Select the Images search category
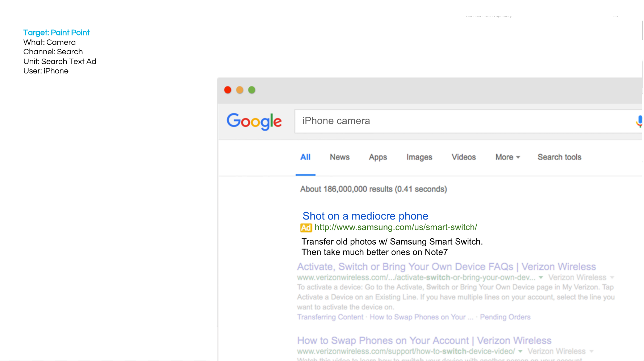The width and height of the screenshot is (644, 361). tap(419, 157)
